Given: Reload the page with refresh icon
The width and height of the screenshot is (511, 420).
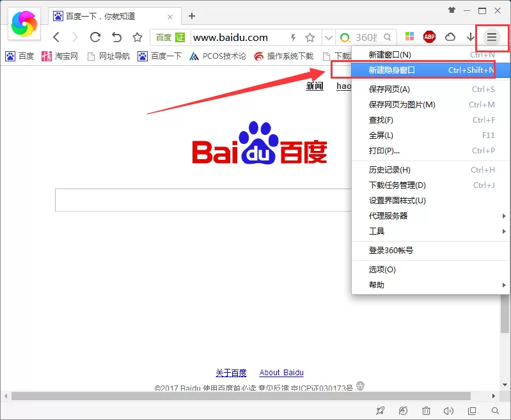Looking at the screenshot, I should tap(95, 37).
